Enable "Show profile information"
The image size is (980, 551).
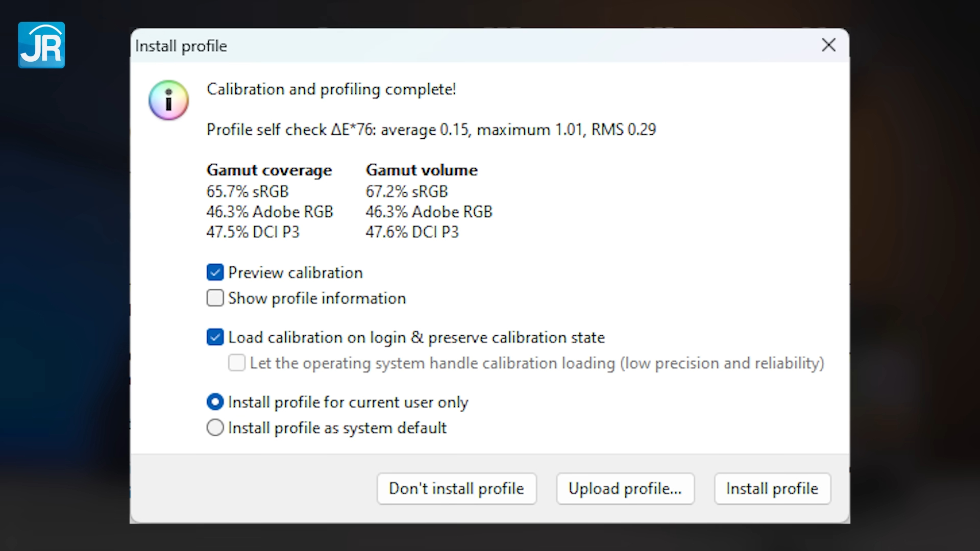pyautogui.click(x=215, y=298)
